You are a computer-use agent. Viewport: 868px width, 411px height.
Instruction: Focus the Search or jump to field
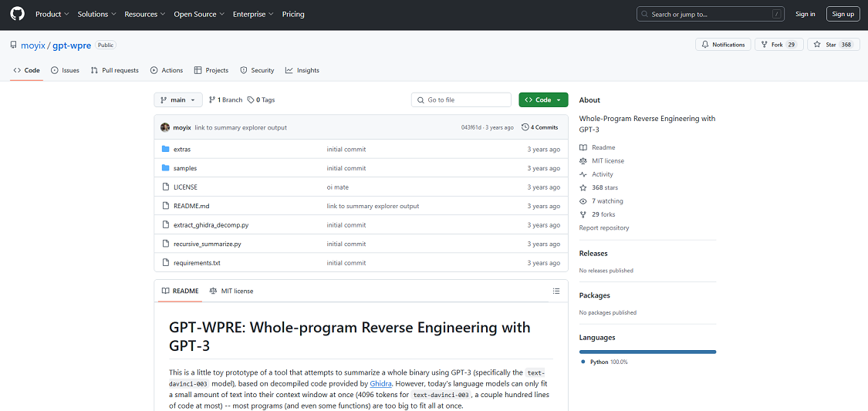pos(711,15)
